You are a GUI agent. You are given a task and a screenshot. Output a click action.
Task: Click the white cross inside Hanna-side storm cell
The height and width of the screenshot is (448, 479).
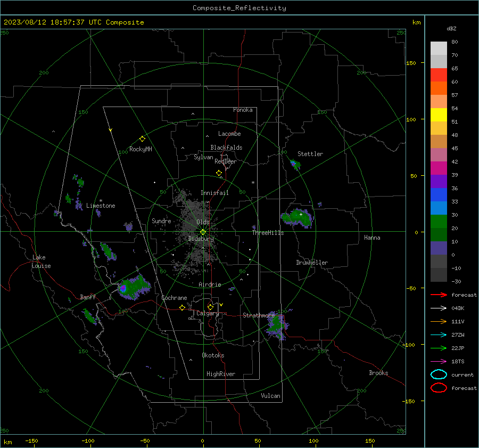pyautogui.click(x=301, y=214)
